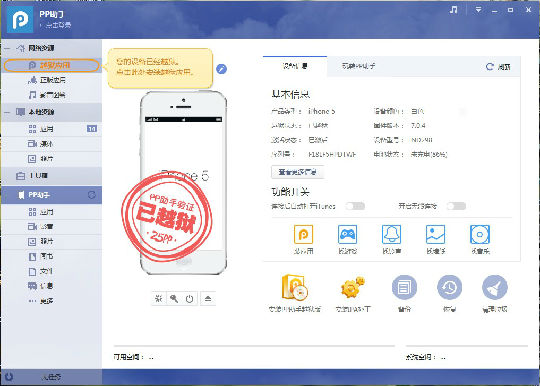Screen dimensions: 540x386
Task: Open the jailbreak apps item highlighted in orange
Action: (x=52, y=65)
